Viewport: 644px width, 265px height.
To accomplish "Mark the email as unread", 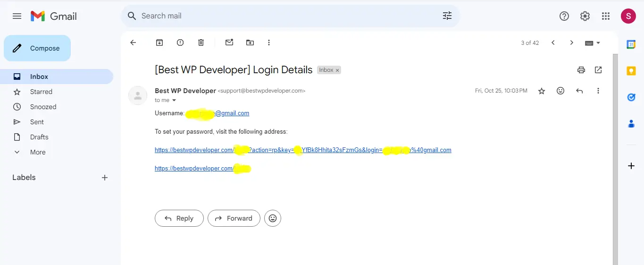I will (229, 43).
